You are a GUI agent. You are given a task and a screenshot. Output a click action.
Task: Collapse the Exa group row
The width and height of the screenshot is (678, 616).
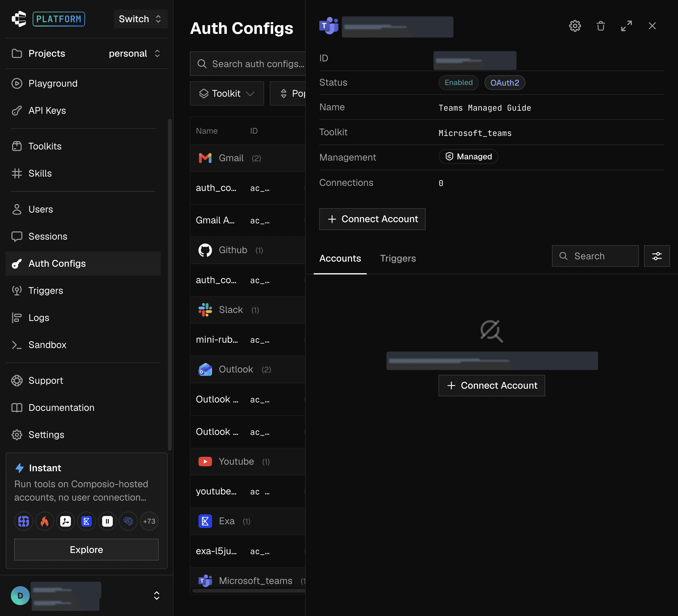248,521
